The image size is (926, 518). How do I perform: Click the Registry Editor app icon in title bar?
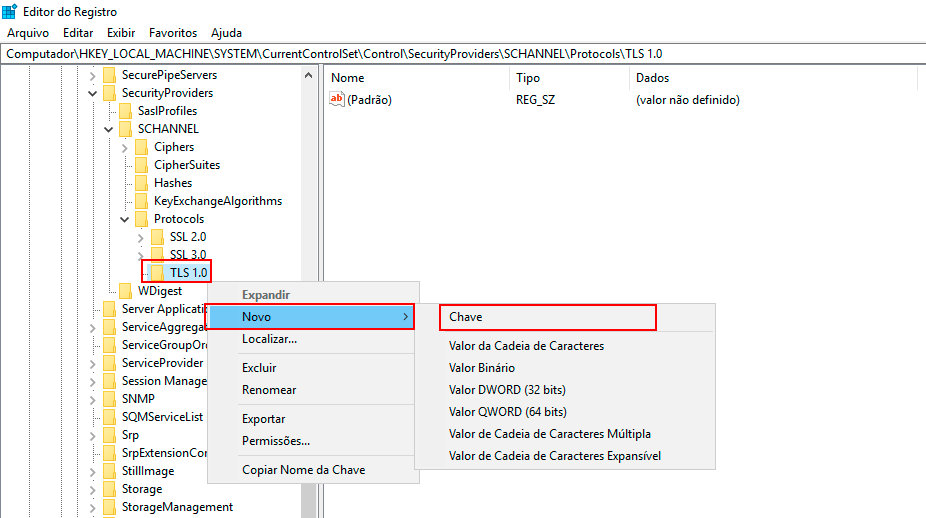(x=9, y=11)
